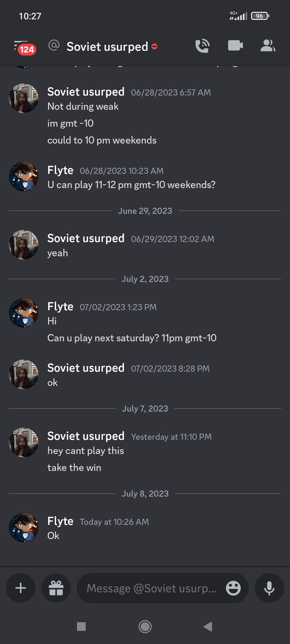Tap the Android back button
290x644 pixels.
point(208,627)
